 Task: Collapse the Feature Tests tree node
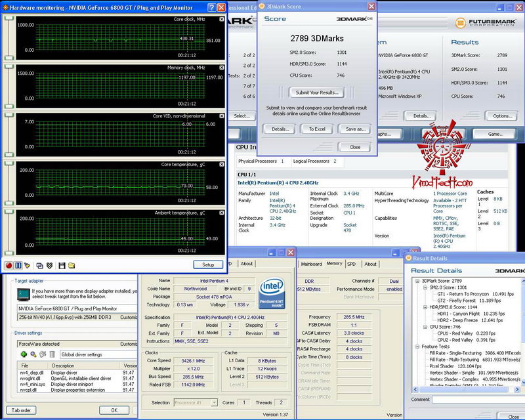tap(417, 346)
